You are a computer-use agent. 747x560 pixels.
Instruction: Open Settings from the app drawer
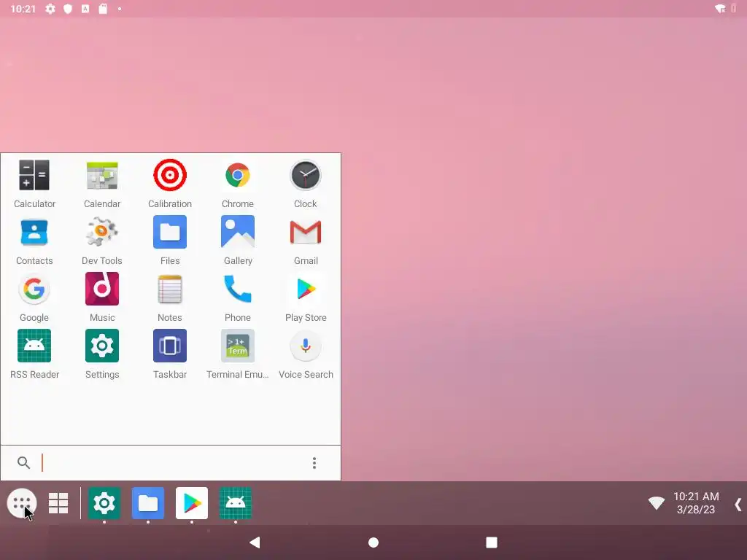(x=102, y=354)
